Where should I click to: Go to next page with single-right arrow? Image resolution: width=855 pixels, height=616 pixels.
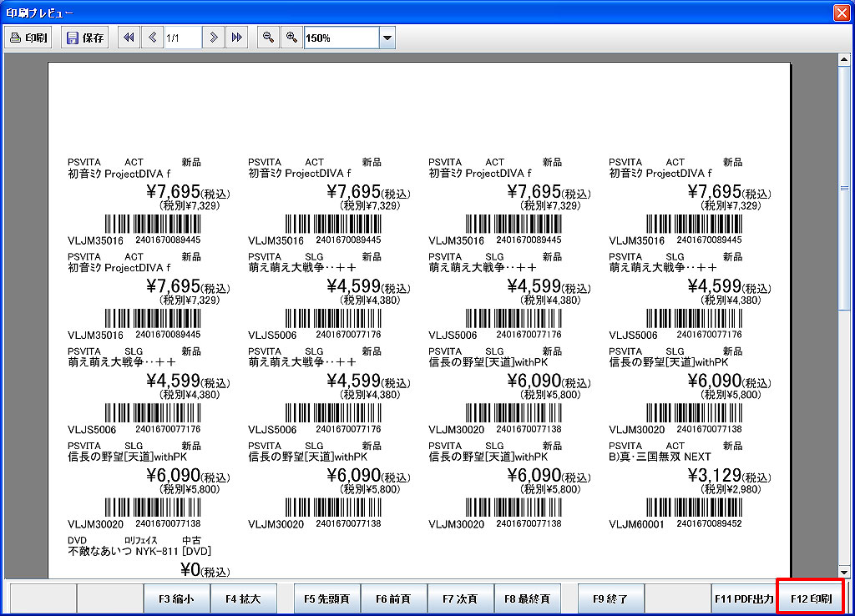pyautogui.click(x=215, y=38)
